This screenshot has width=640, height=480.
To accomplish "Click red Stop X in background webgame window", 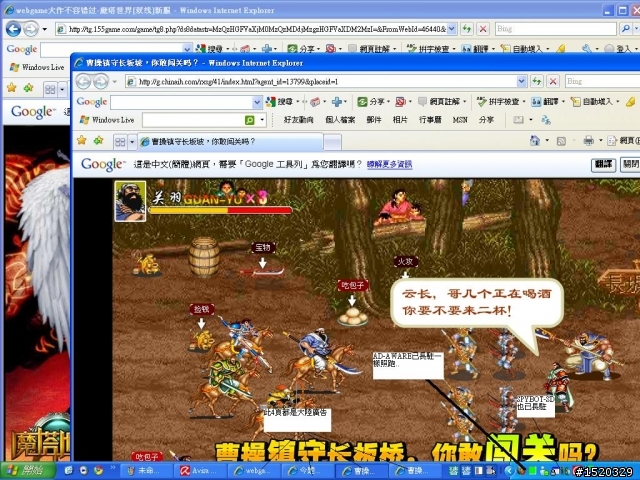I will coord(483,29).
